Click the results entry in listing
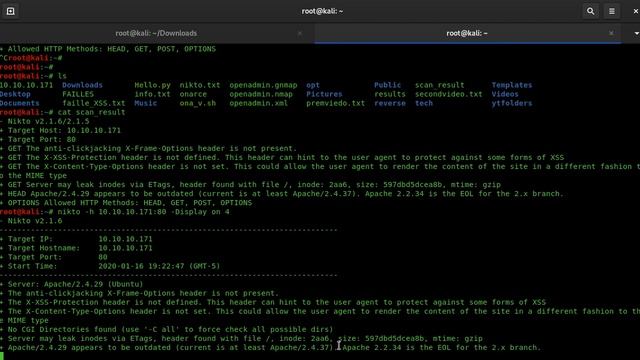This screenshot has height=360, width=640. point(390,94)
